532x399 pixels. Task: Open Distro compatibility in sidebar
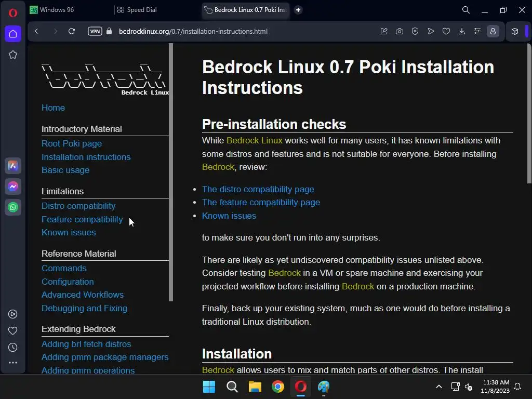click(78, 206)
